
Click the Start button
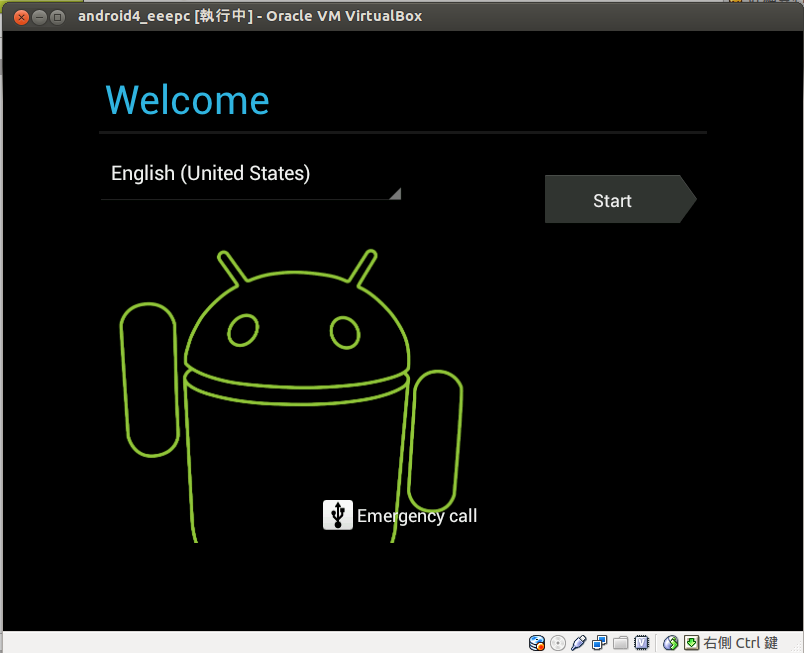tap(620, 199)
